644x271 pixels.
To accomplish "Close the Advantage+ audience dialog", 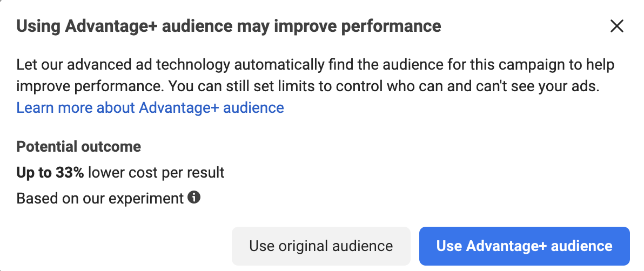I will tap(616, 26).
